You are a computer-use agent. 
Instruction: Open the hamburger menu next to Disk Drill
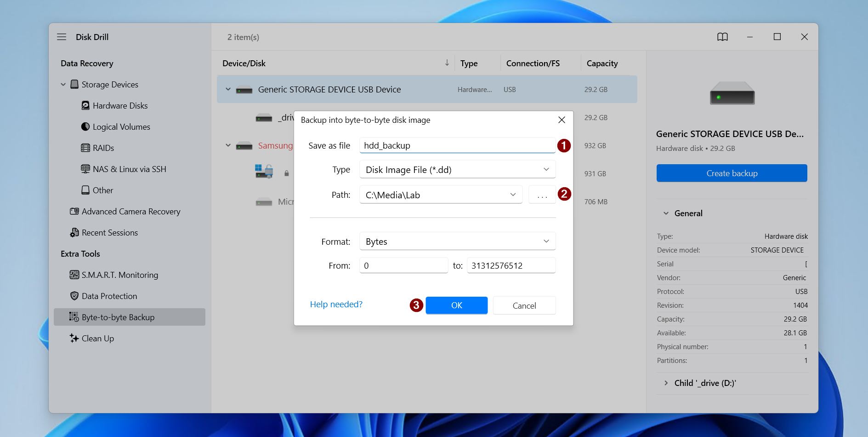(62, 37)
